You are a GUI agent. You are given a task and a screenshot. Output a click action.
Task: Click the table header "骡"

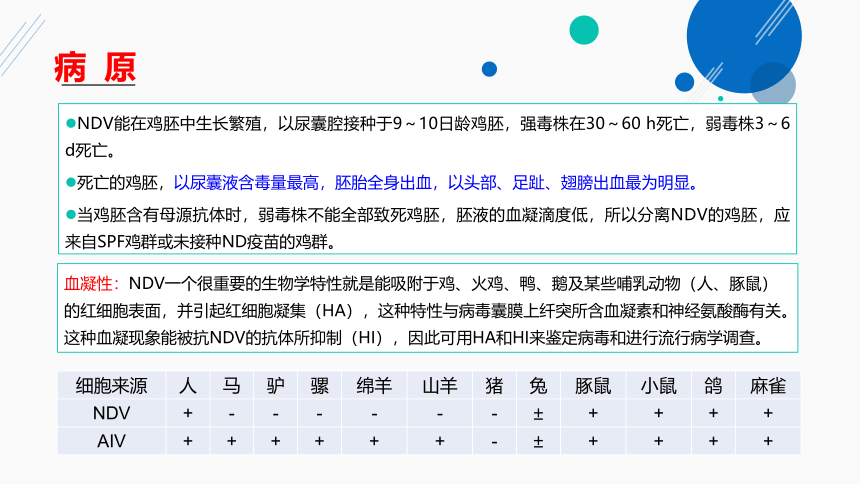coord(319,386)
